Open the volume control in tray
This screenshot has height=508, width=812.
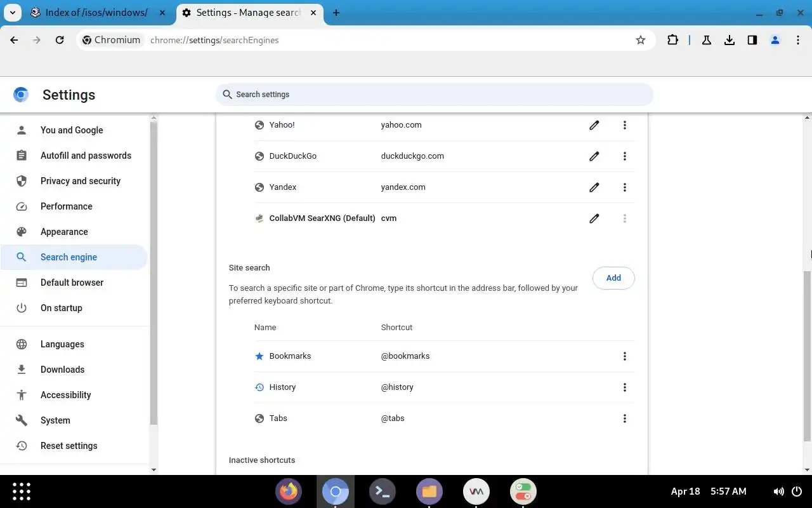(779, 491)
